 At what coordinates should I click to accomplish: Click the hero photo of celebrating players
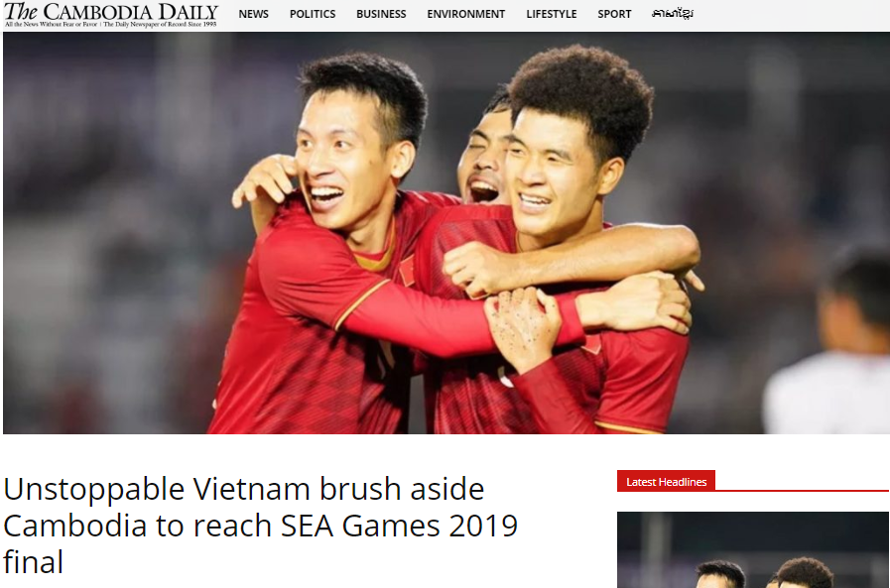(446, 232)
